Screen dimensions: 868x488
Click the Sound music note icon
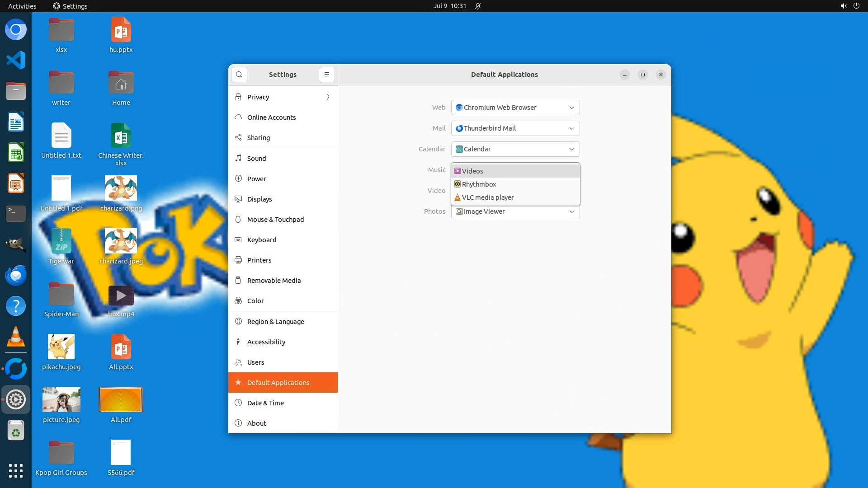(x=238, y=158)
